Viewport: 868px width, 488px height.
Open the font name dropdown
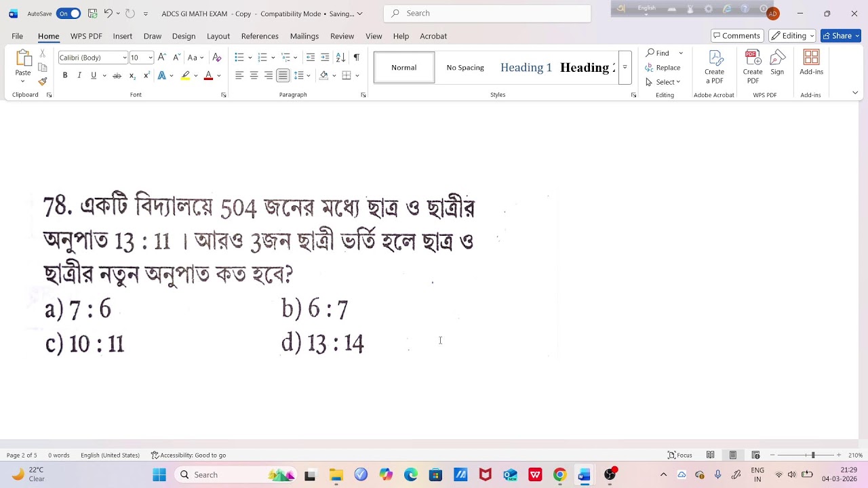pyautogui.click(x=125, y=58)
